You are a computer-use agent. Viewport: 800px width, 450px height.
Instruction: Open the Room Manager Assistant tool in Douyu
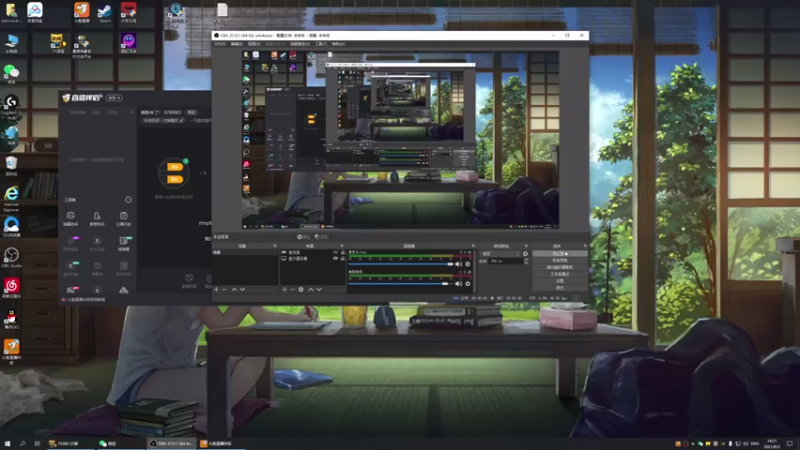[96, 218]
